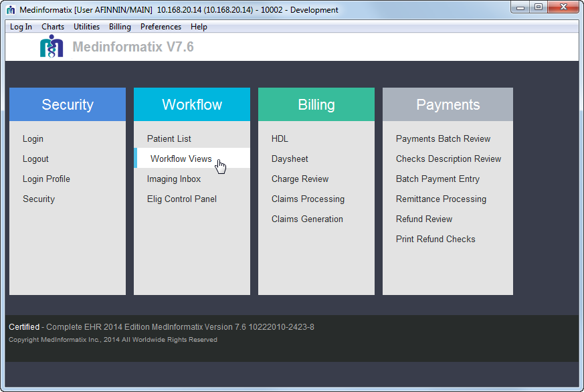This screenshot has width=584, height=392.
Task: Click the title bar application icon
Action: tap(11, 10)
